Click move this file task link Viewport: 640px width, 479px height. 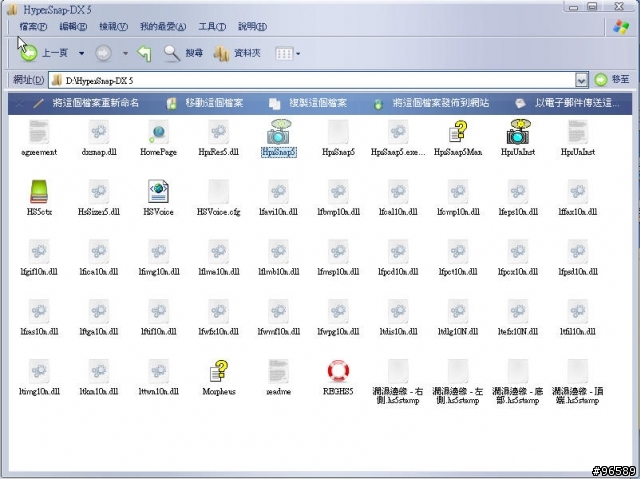click(205, 103)
